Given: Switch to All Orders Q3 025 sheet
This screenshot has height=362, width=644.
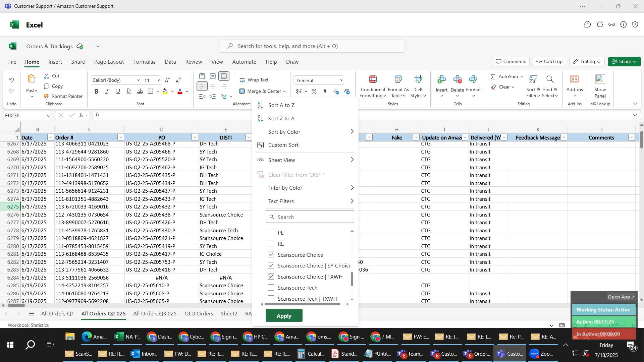Looking at the screenshot, I should pyautogui.click(x=155, y=314).
